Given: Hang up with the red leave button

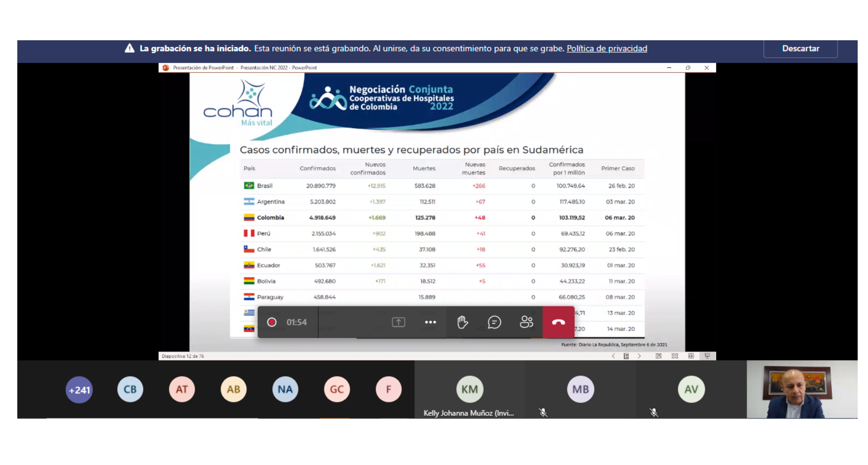Looking at the screenshot, I should pos(559,322).
